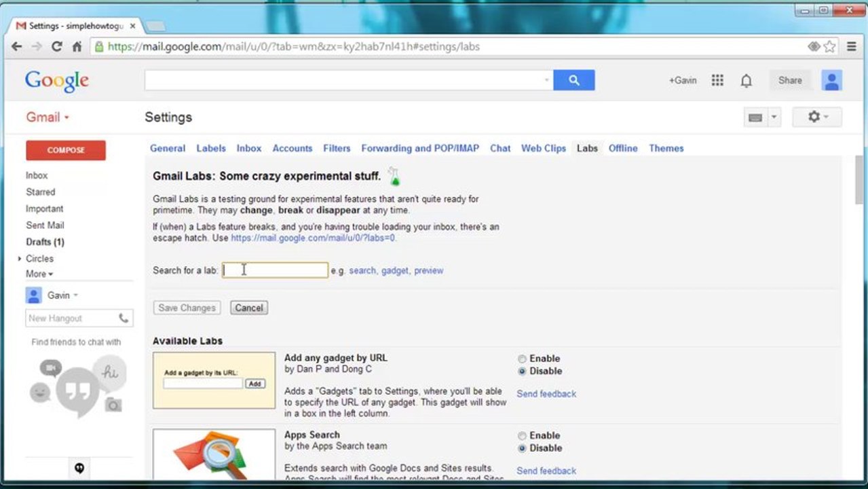This screenshot has height=489, width=868.
Task: Open the labs=0 escape hatch link
Action: pyautogui.click(x=313, y=238)
